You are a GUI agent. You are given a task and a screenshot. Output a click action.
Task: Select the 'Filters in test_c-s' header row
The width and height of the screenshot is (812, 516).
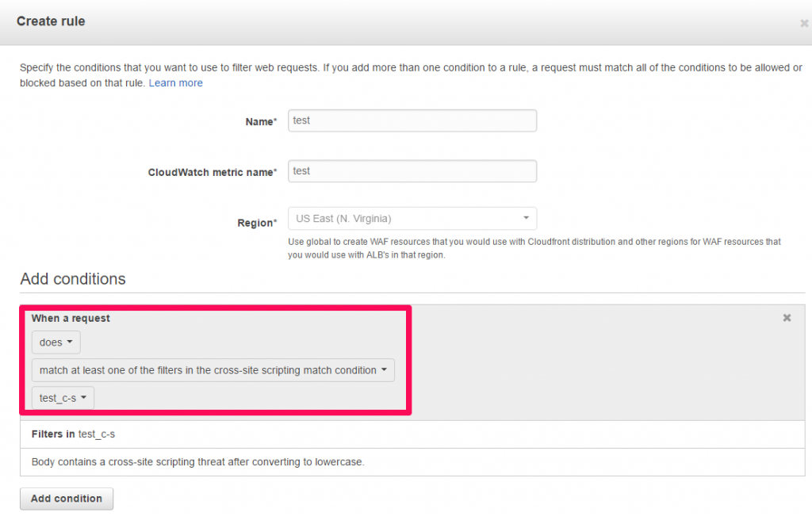coord(412,434)
